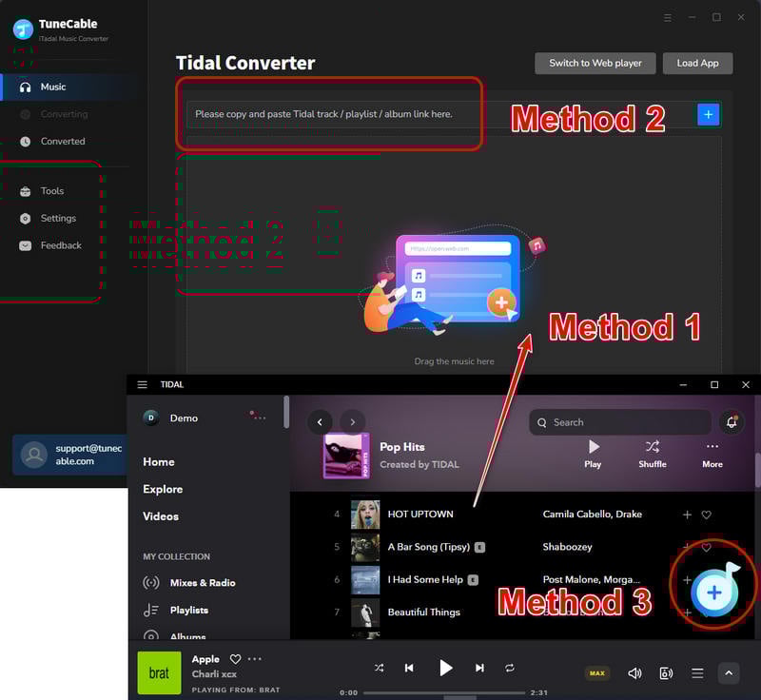Navigate forward in TIDAL
761x700 pixels.
(x=352, y=422)
